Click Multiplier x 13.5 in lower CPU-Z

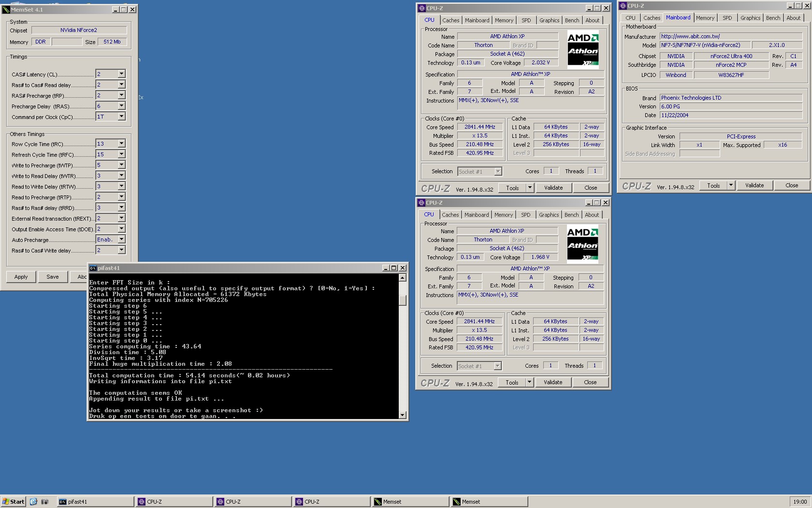tap(479, 330)
